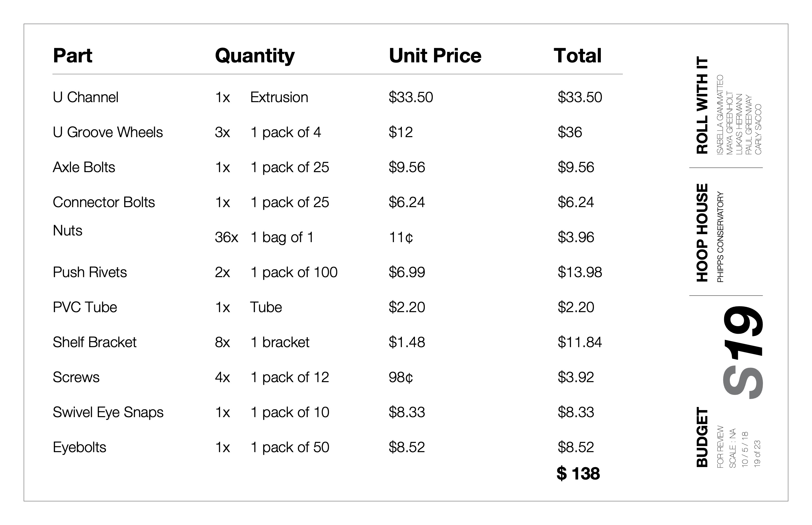The image size is (812, 525).
Task: Click the bold $ 138 grand total
Action: pos(578,473)
